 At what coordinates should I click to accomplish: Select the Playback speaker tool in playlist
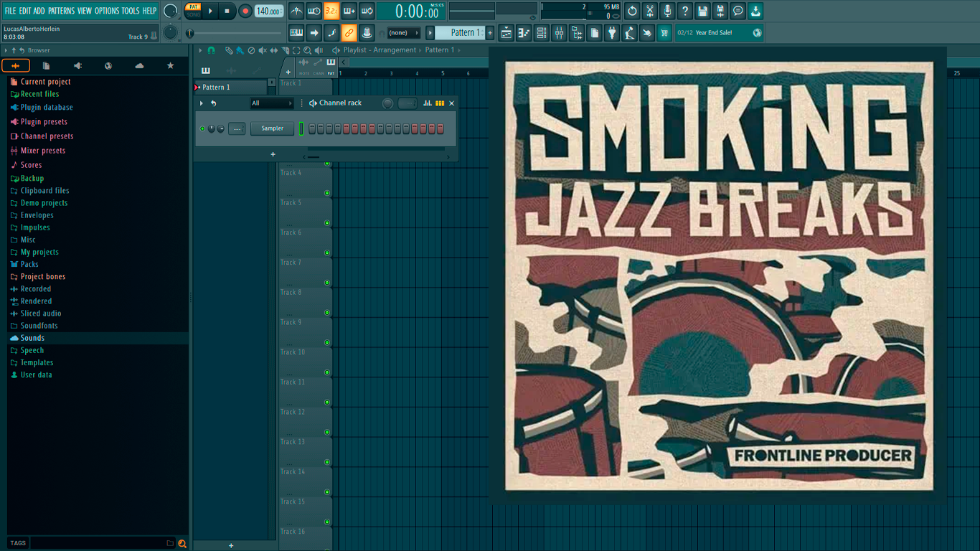pos(318,50)
